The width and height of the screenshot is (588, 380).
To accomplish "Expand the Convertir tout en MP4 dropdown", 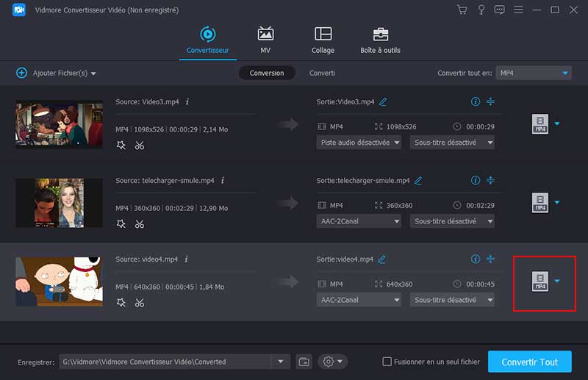I will point(533,73).
